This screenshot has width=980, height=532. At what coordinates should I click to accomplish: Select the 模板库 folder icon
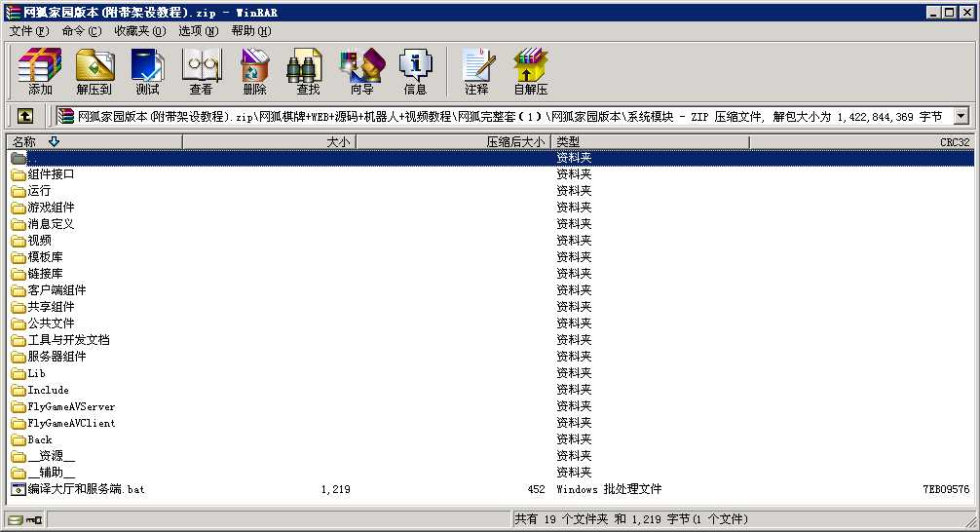click(19, 257)
